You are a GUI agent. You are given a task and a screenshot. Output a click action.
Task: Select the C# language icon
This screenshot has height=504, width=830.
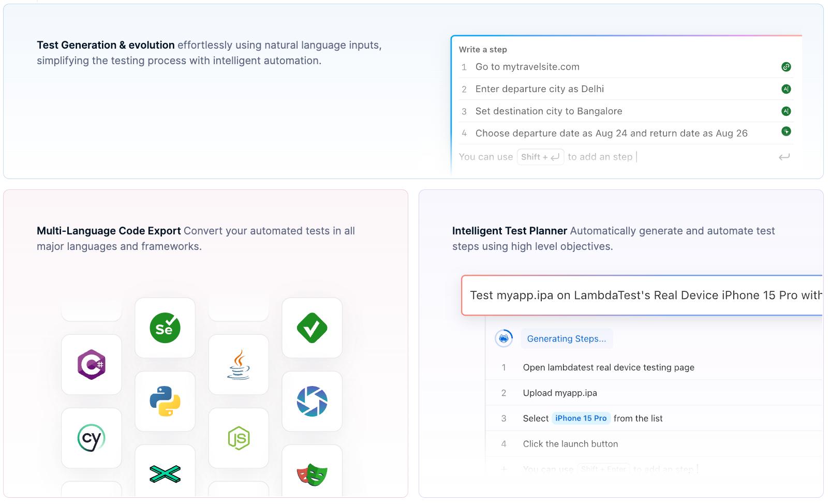click(92, 364)
